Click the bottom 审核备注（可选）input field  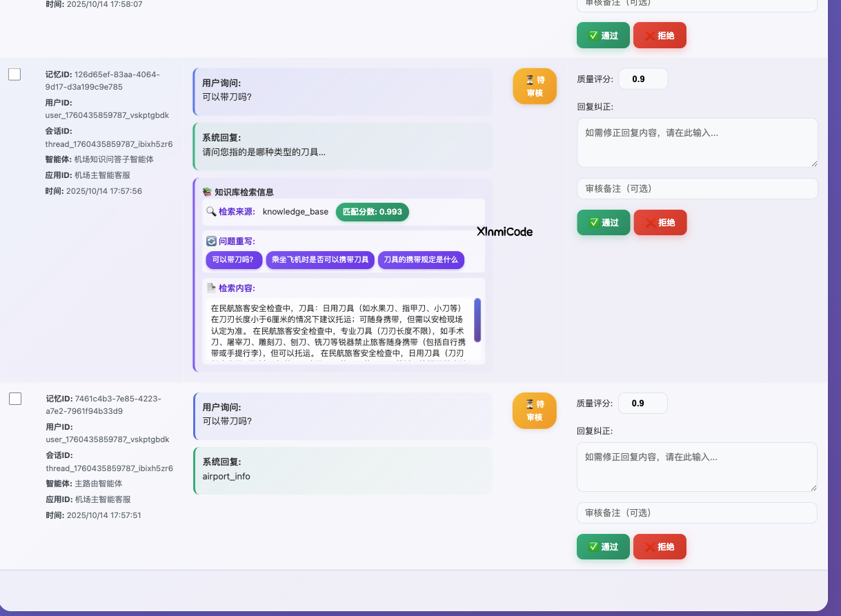(697, 513)
